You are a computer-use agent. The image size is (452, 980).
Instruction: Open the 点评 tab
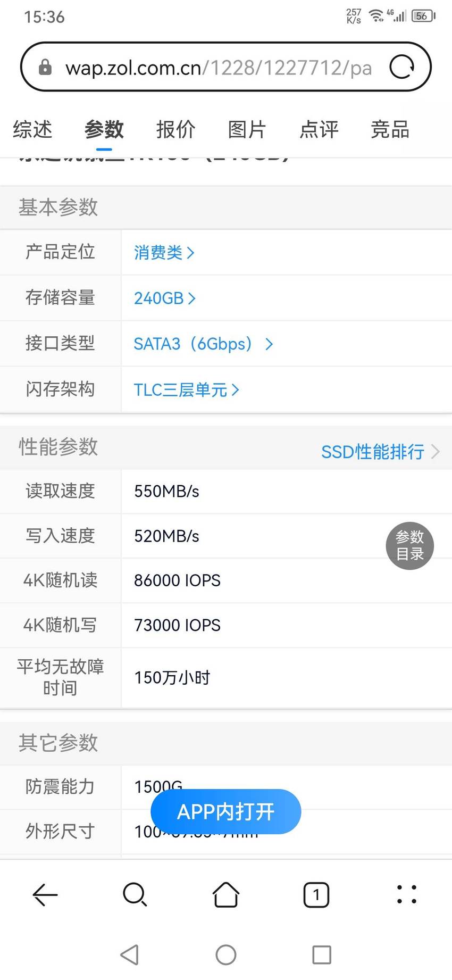pos(319,129)
